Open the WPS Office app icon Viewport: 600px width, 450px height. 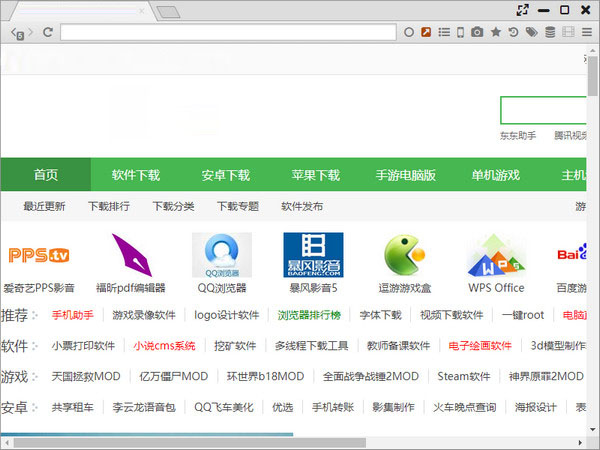click(496, 255)
